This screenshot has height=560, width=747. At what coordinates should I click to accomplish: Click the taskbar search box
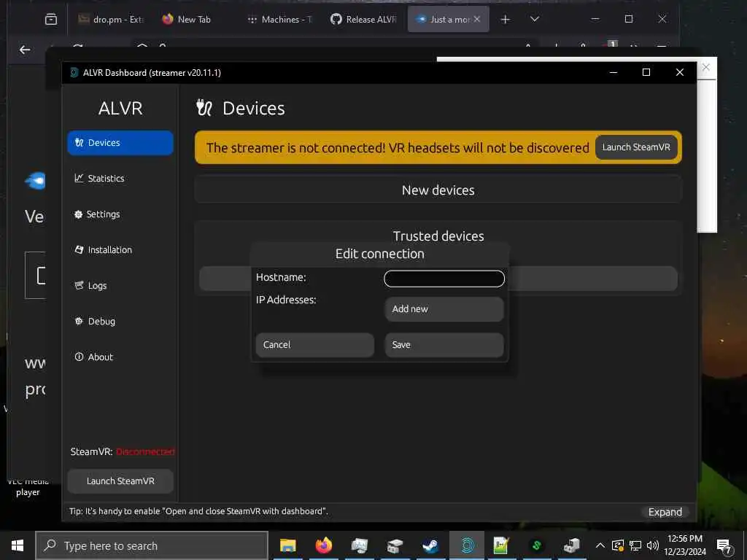point(152,545)
